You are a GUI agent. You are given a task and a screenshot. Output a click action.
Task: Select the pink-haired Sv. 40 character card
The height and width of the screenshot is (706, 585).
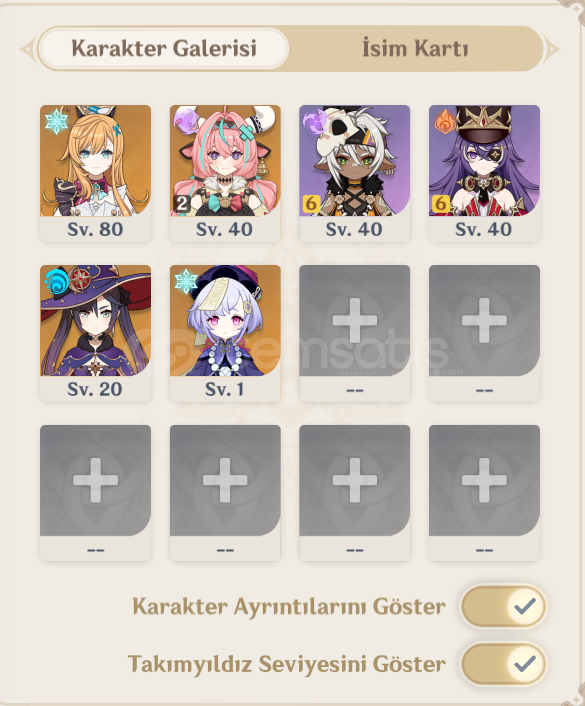click(225, 173)
